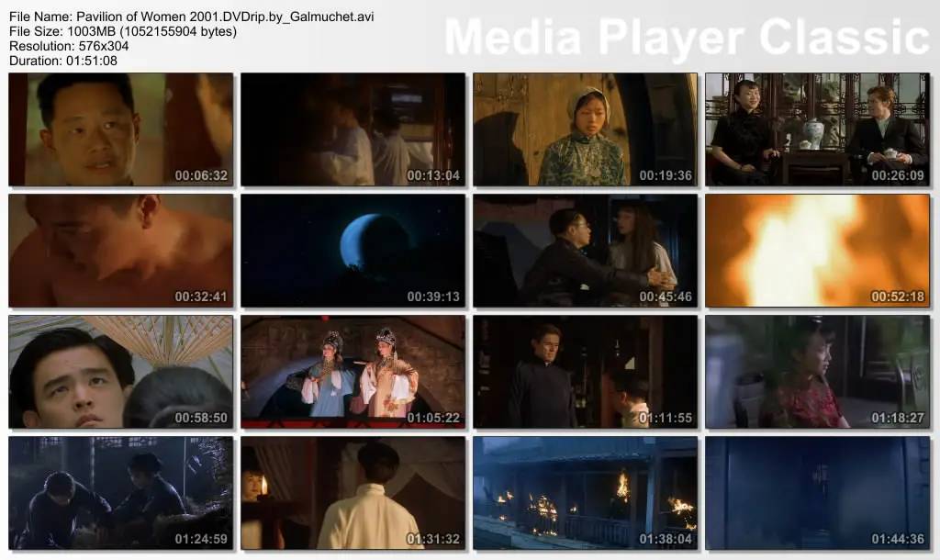Click the Duration 01:51:08 text

pyautogui.click(x=63, y=61)
